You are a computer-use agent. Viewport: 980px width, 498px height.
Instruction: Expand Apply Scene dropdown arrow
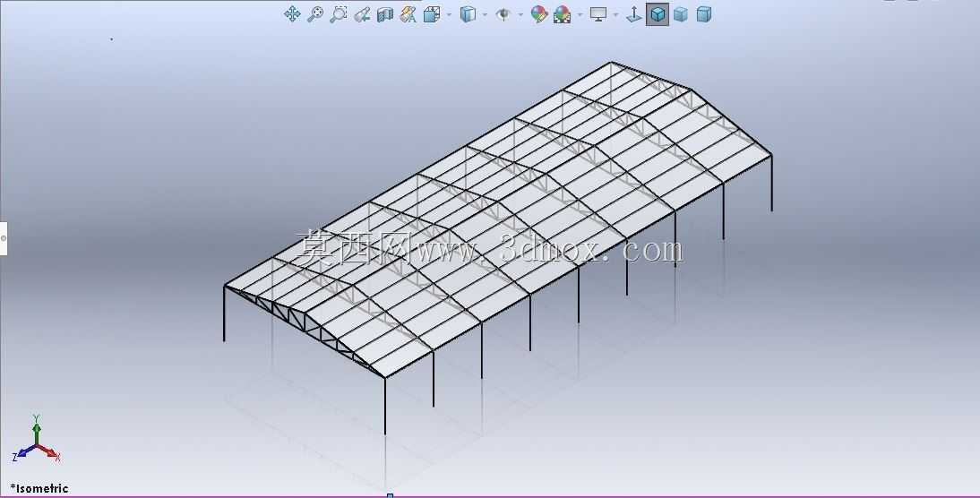tap(580, 14)
